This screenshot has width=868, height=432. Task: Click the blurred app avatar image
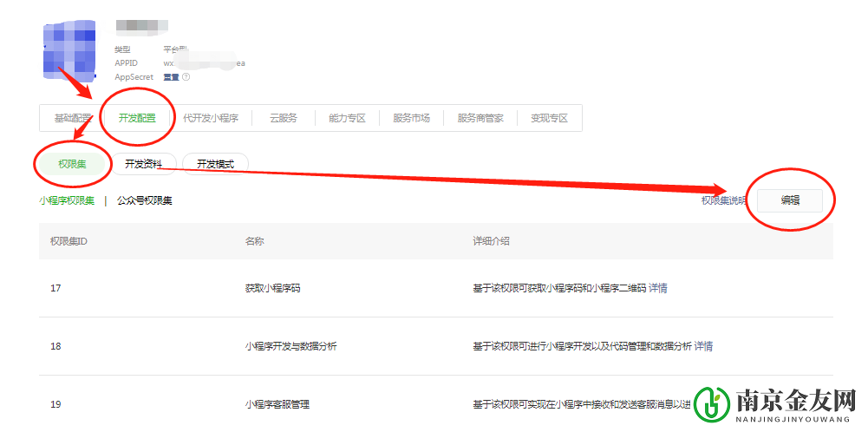[69, 50]
